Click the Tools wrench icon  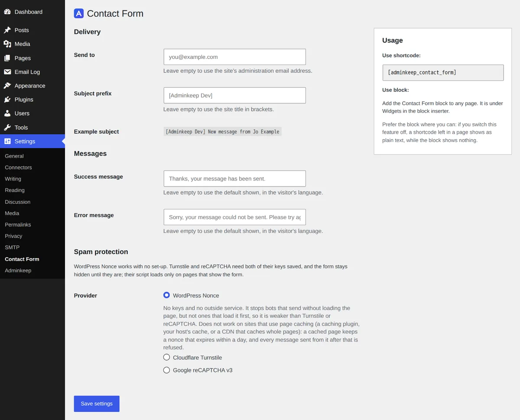7,127
